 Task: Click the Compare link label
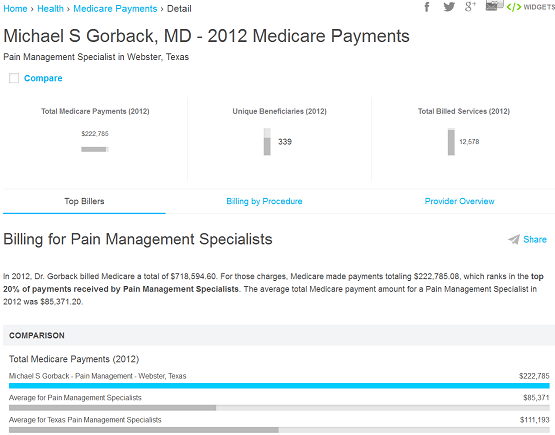click(x=43, y=78)
